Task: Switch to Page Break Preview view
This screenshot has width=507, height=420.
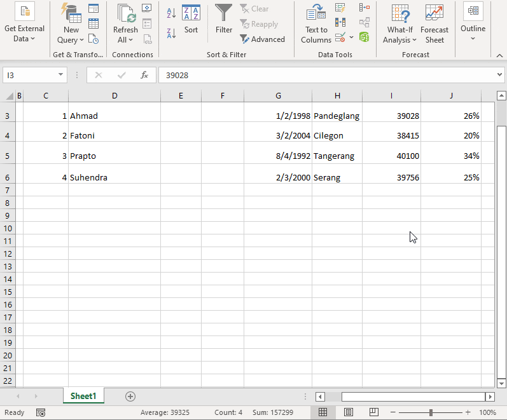Action: click(x=374, y=412)
